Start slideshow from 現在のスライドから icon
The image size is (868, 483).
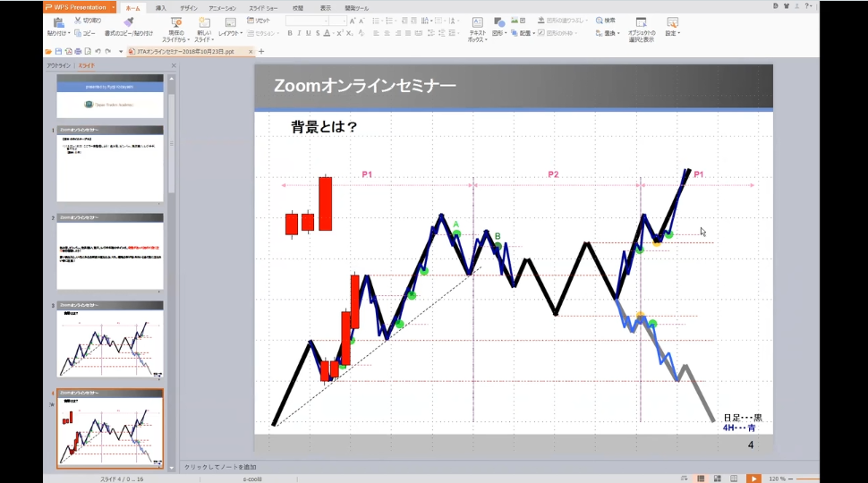(176, 22)
